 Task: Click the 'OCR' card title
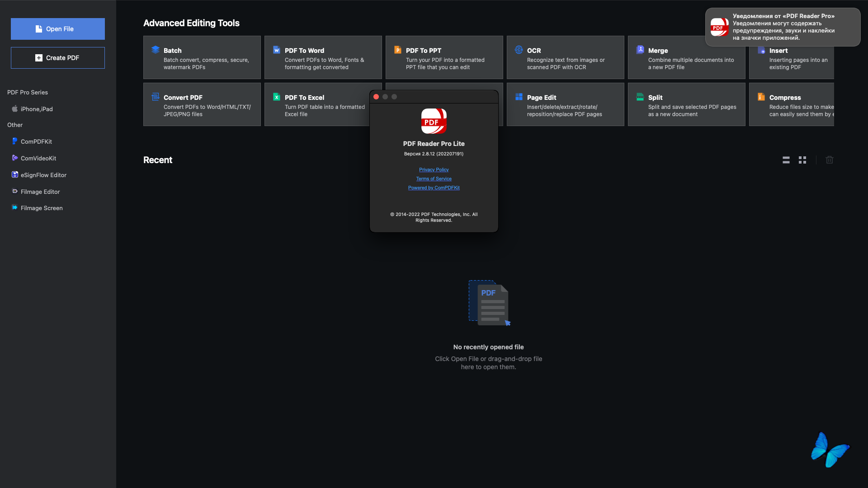(534, 51)
